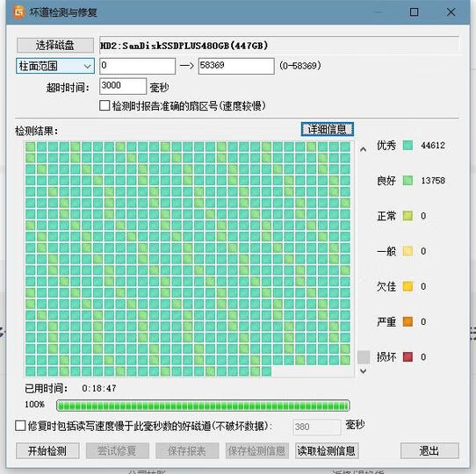This screenshot has width=476, height=474.
Task: Open 详细信息 details button
Action: pos(328,129)
